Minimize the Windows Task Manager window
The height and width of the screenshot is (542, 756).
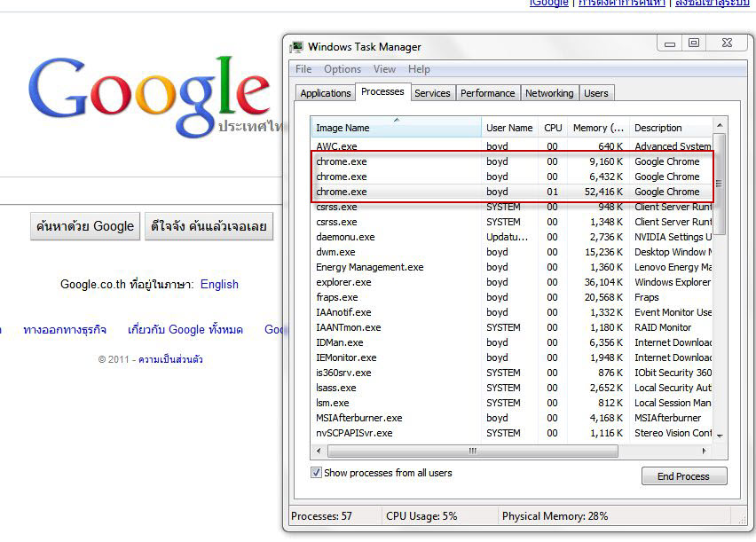coord(670,43)
